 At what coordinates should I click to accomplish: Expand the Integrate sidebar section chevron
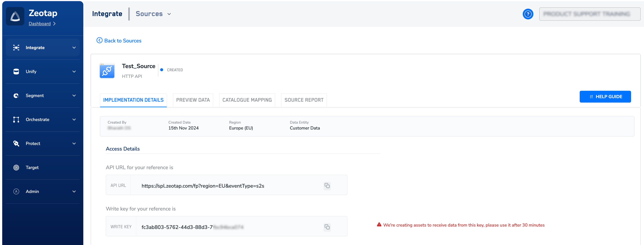74,48
